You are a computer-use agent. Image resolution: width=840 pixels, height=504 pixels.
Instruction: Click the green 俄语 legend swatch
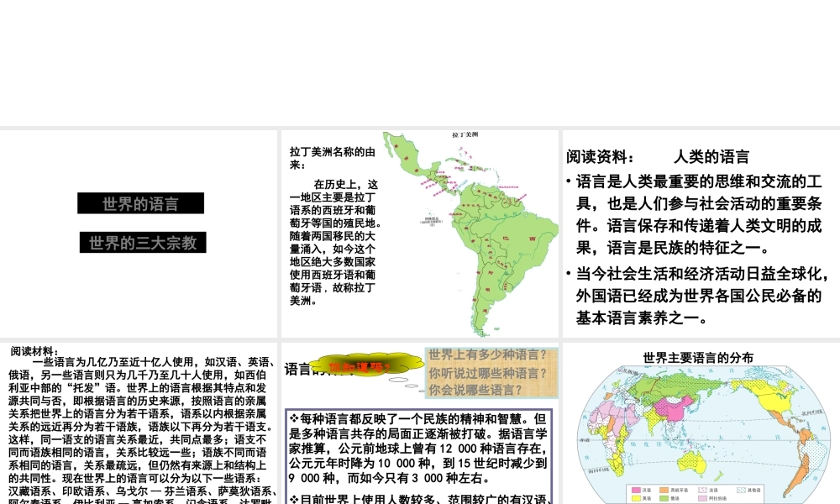click(664, 499)
